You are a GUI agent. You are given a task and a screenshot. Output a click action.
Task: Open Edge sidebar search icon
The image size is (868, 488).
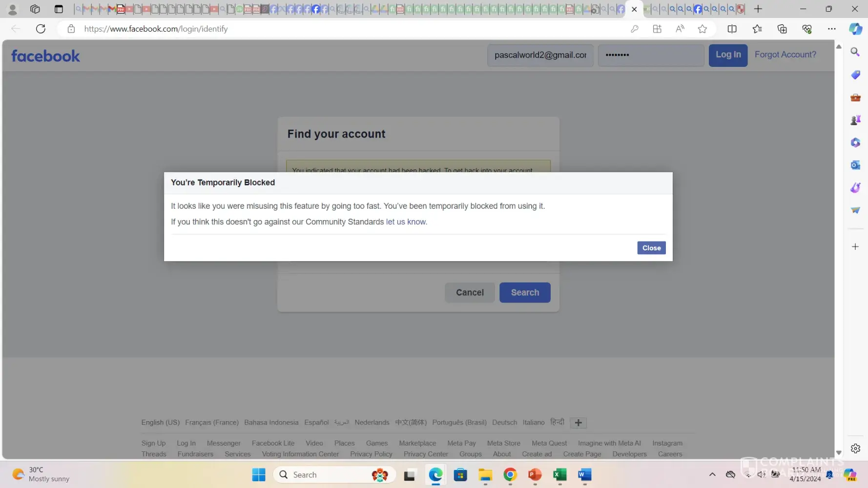[x=855, y=52]
